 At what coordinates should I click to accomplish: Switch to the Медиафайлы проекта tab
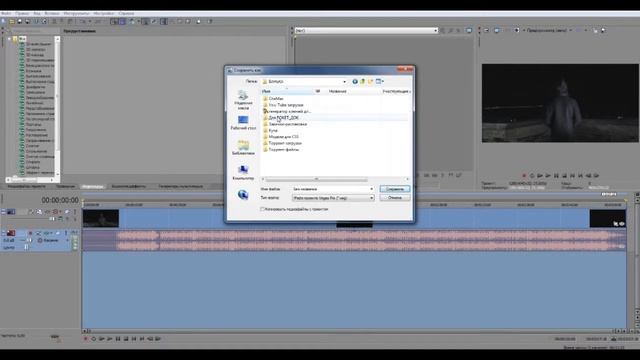tap(27, 186)
